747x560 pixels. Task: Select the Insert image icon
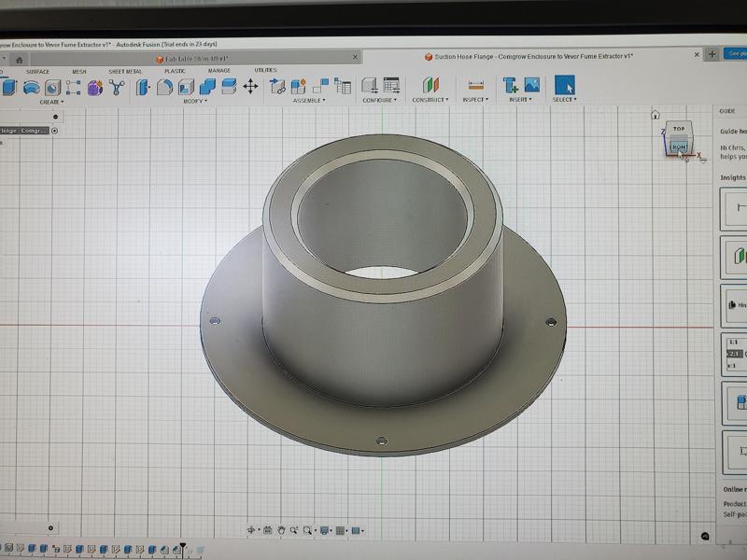coord(531,86)
